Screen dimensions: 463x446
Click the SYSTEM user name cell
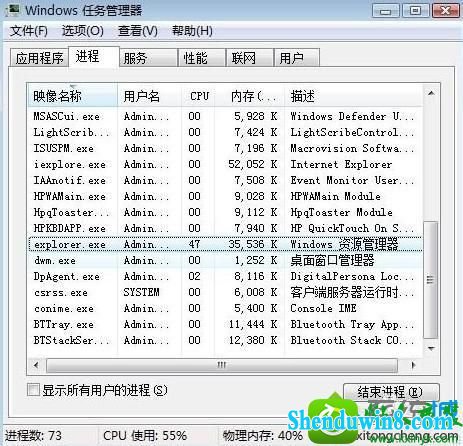141,292
